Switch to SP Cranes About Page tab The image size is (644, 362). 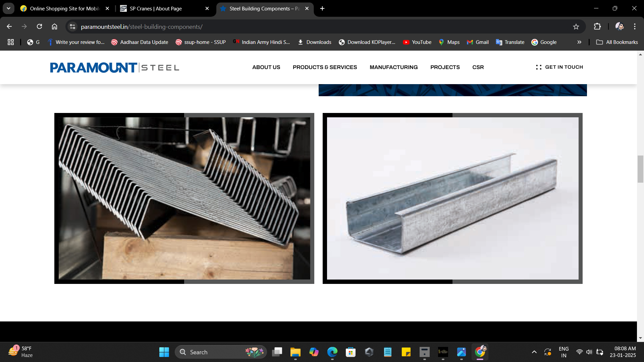(156, 8)
